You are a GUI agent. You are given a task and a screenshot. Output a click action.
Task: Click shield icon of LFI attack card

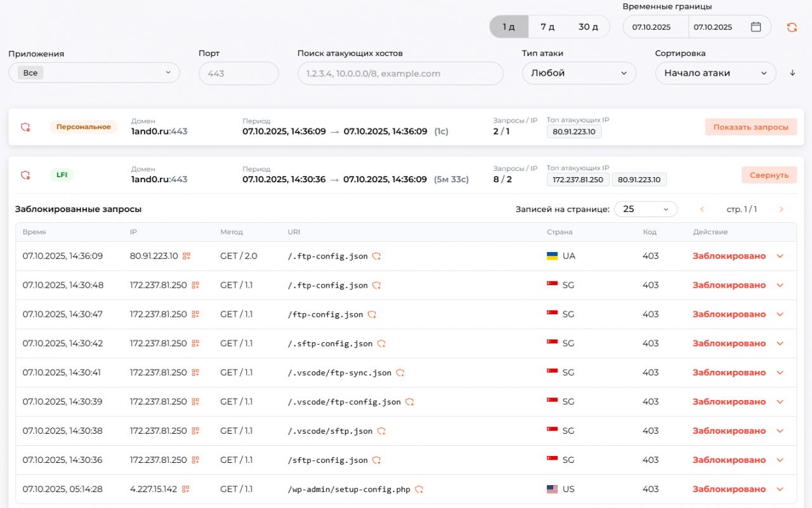25,175
